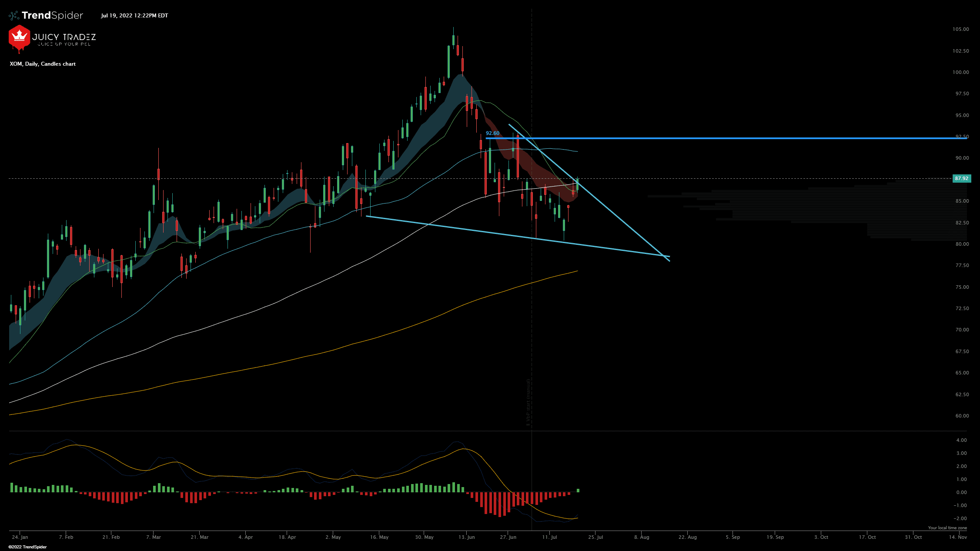
Task: Click the TrendSpider brand name text
Action: point(52,15)
